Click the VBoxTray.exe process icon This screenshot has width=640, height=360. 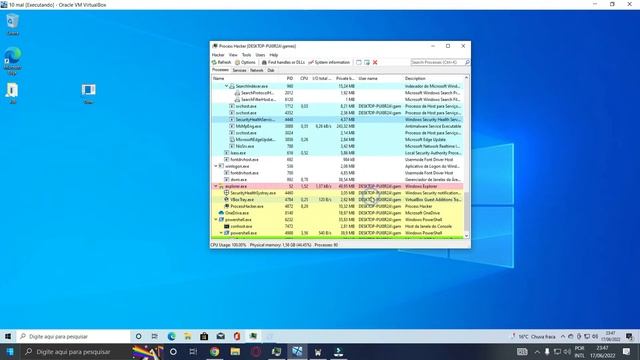tap(227, 200)
